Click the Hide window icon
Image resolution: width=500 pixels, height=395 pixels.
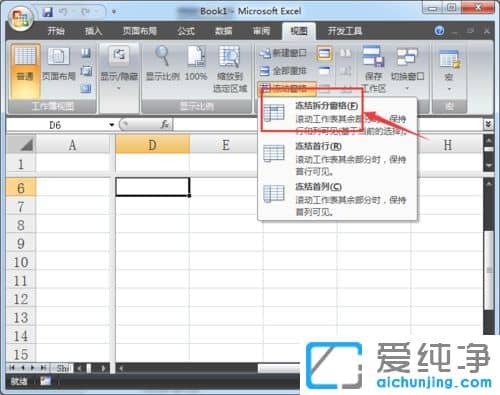pos(324,71)
